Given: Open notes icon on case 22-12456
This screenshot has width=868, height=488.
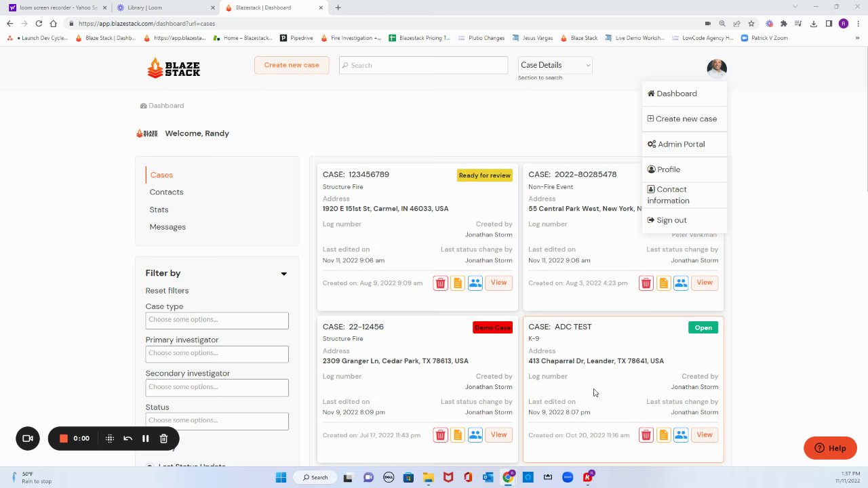Looking at the screenshot, I should tap(458, 434).
